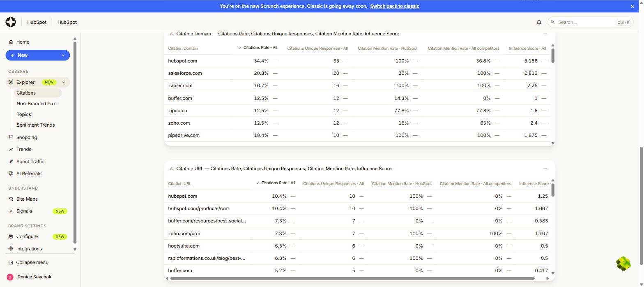Click the page vertical scrollbar
Image resolution: width=644 pixels, height=287 pixels.
click(641, 206)
